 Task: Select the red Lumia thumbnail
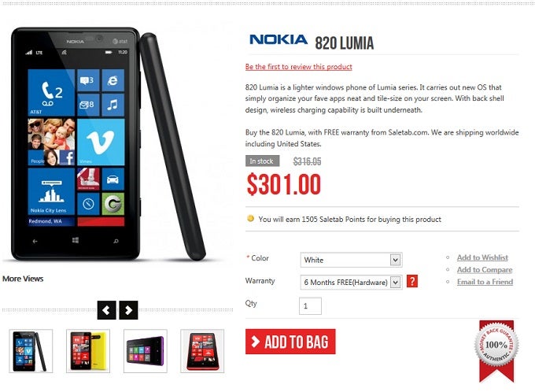tap(202, 351)
